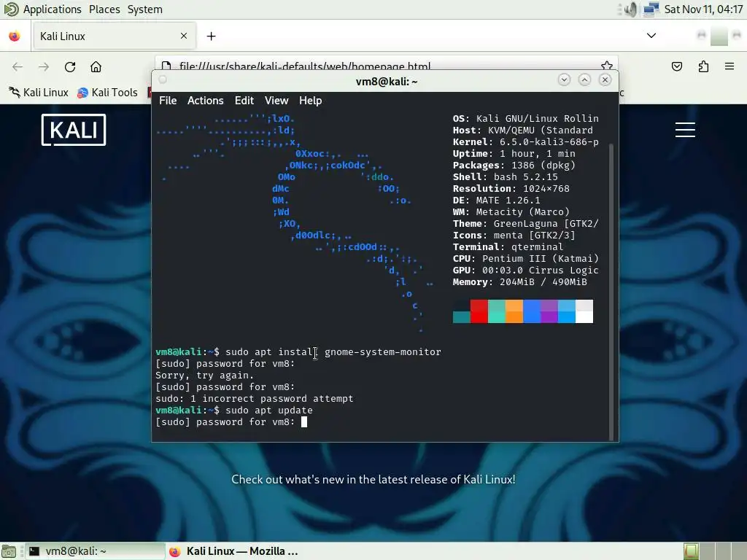Viewport: 747px width, 560px height.
Task: Click the page icon in URL bar
Action: tap(166, 66)
